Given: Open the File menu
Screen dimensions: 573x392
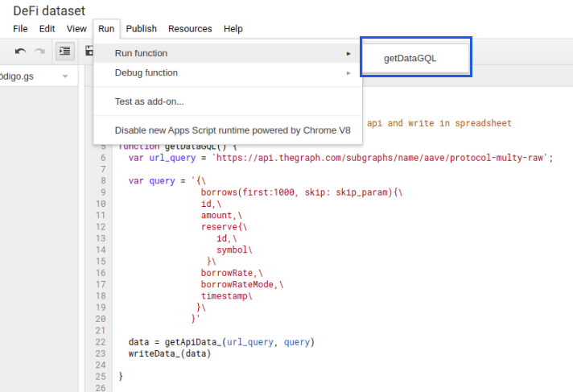Looking at the screenshot, I should (x=20, y=28).
